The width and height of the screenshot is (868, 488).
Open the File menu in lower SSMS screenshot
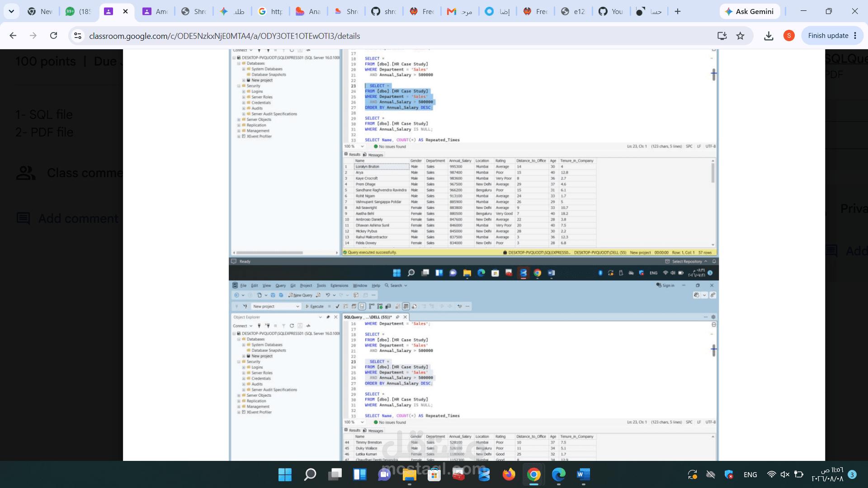coord(243,286)
